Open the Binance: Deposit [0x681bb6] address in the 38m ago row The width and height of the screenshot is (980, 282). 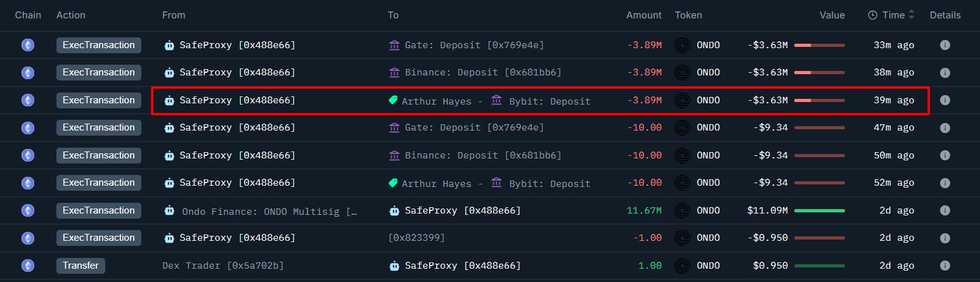483,72
